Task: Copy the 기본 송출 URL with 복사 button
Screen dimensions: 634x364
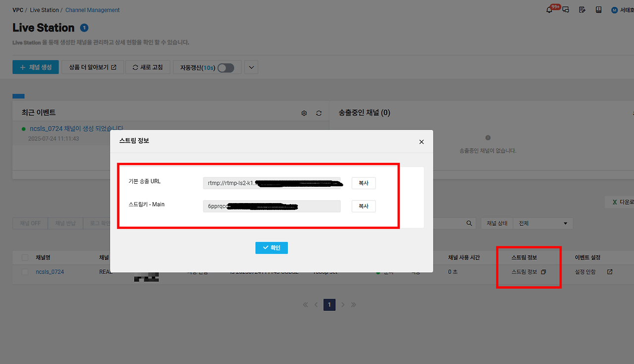Action: tap(363, 183)
